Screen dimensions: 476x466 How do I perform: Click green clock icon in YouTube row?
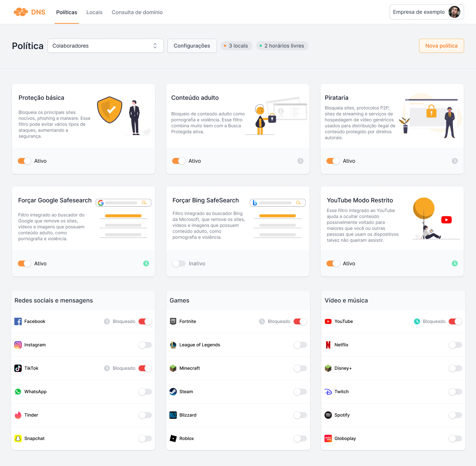(x=417, y=321)
